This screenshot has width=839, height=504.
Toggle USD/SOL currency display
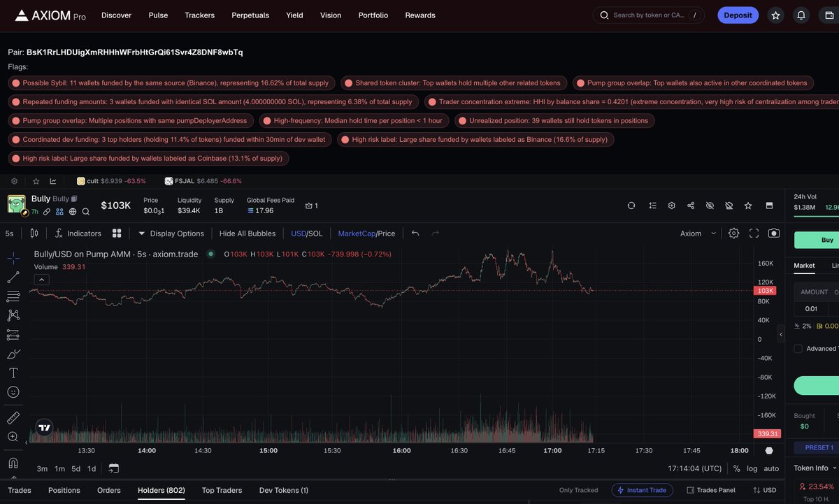(x=307, y=233)
